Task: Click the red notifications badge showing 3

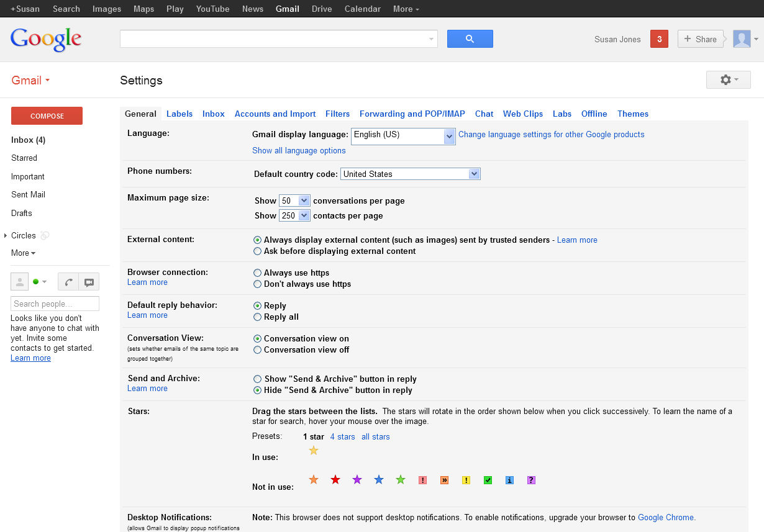Action: point(659,39)
